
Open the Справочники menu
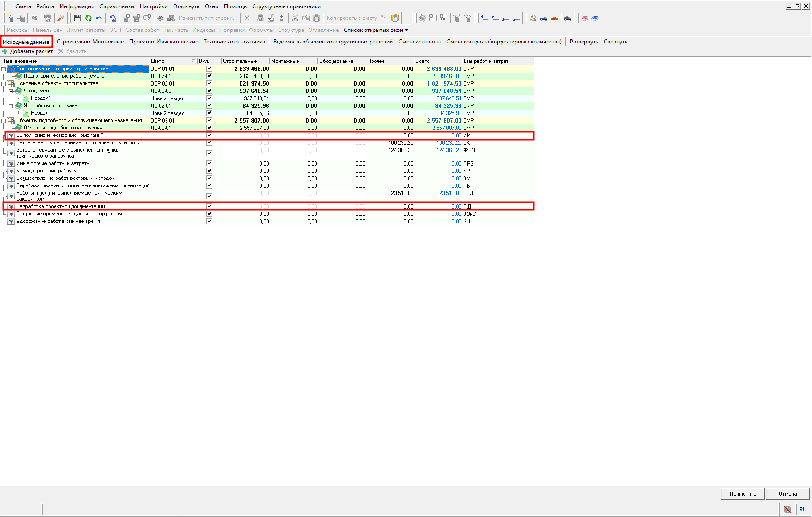click(117, 6)
